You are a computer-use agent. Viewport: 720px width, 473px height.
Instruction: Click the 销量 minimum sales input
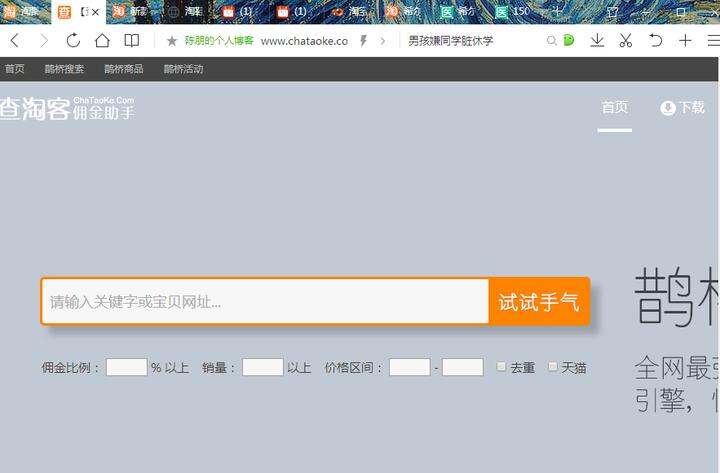263,367
